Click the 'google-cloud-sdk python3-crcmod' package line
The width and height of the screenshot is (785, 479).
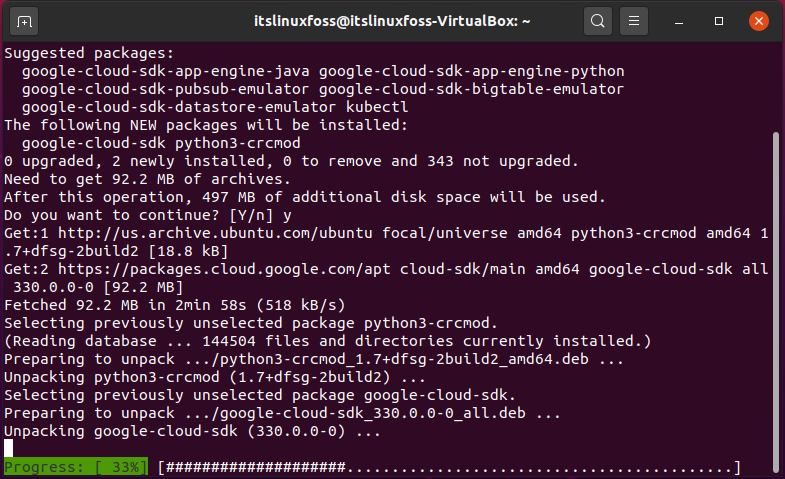point(161,143)
